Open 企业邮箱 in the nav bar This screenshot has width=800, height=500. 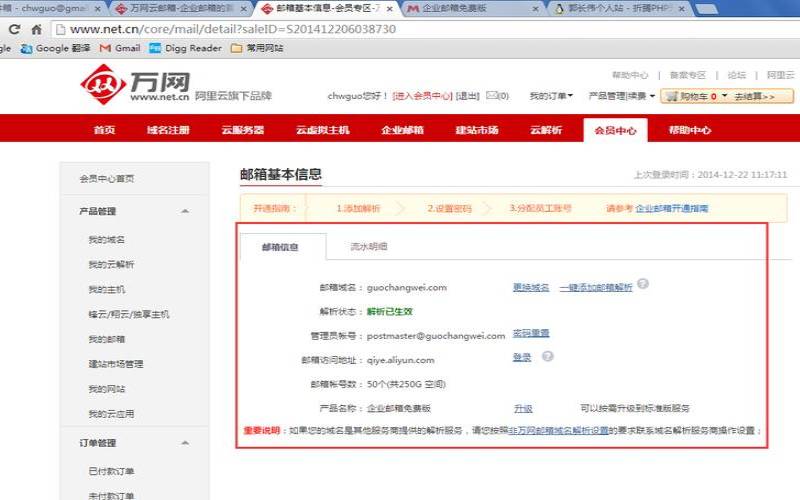pyautogui.click(x=402, y=130)
